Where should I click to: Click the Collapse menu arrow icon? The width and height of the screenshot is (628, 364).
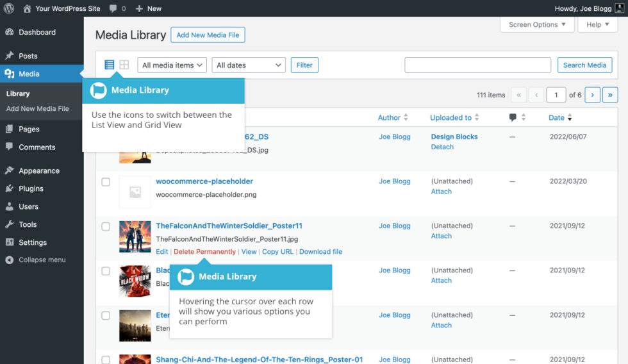10,260
